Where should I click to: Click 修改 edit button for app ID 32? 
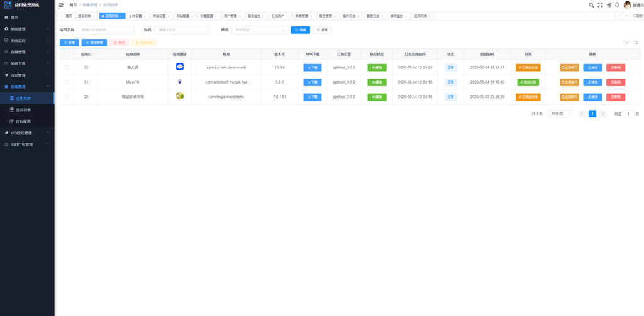tap(592, 67)
